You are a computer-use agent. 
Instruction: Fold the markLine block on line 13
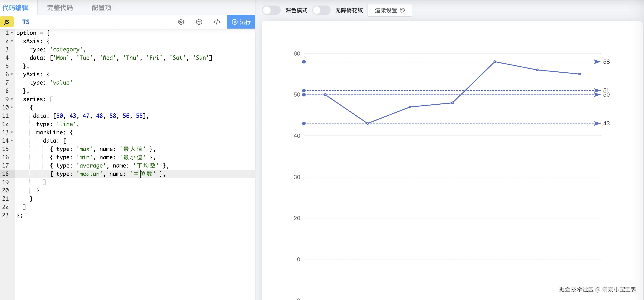click(12, 132)
